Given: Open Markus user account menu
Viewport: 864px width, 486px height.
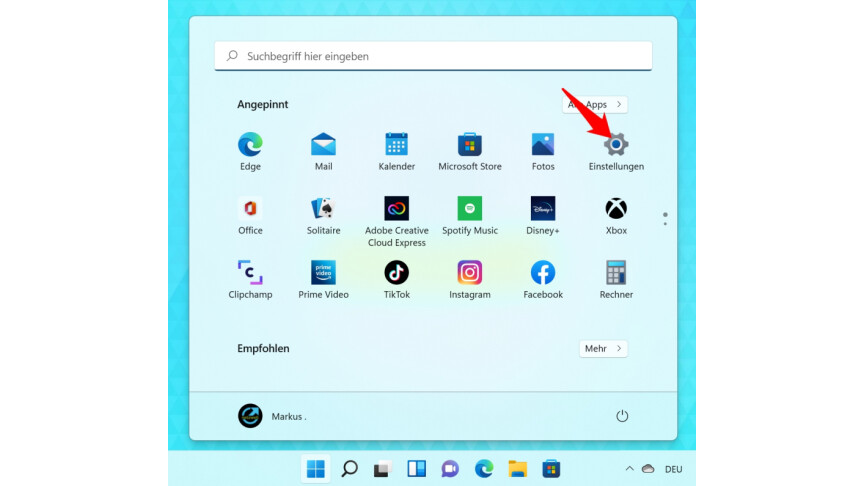Looking at the screenshot, I should pyautogui.click(x=272, y=416).
